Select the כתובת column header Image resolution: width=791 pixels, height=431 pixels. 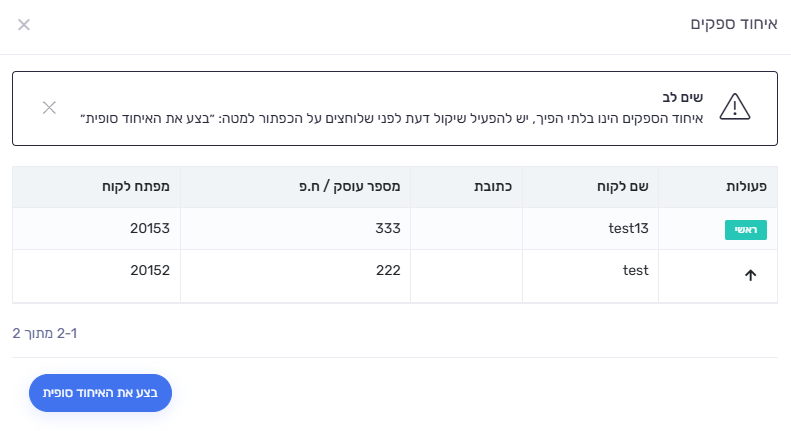click(x=493, y=186)
